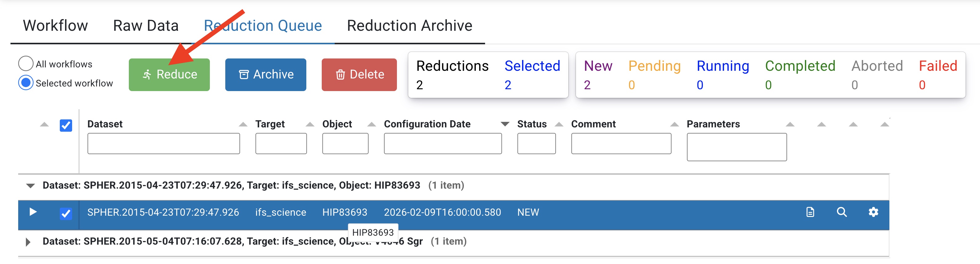Sort by Dataset column arrow
Image resolution: width=980 pixels, height=264 pixels.
click(x=243, y=124)
